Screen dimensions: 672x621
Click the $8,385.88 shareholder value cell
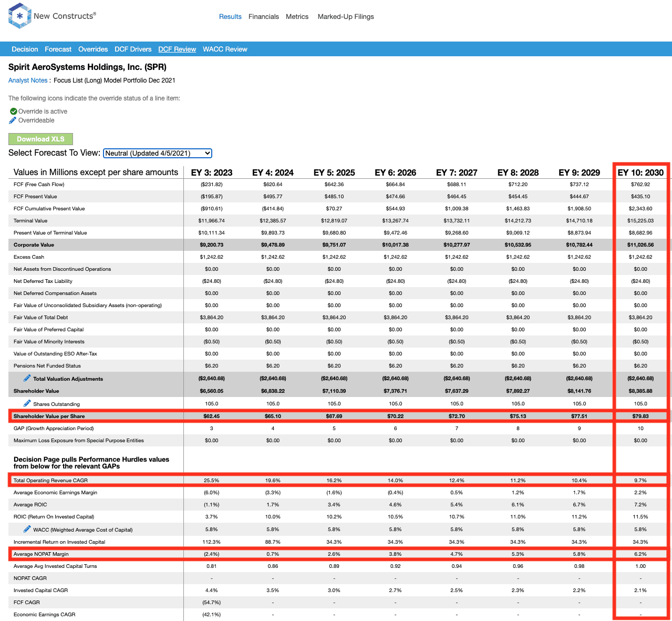(640, 391)
